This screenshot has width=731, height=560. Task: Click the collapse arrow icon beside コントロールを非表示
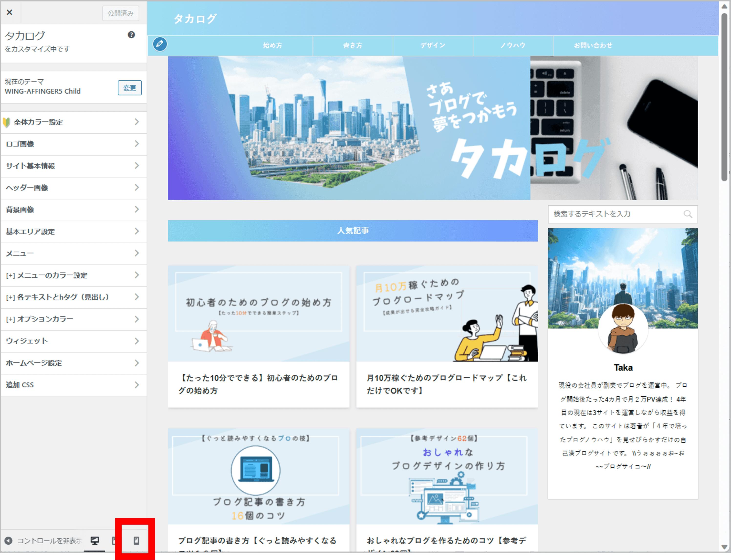point(8,540)
